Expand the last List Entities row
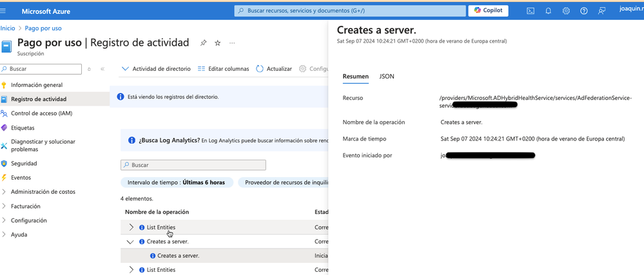Viewport: 644px width, 275px height. [x=132, y=270]
